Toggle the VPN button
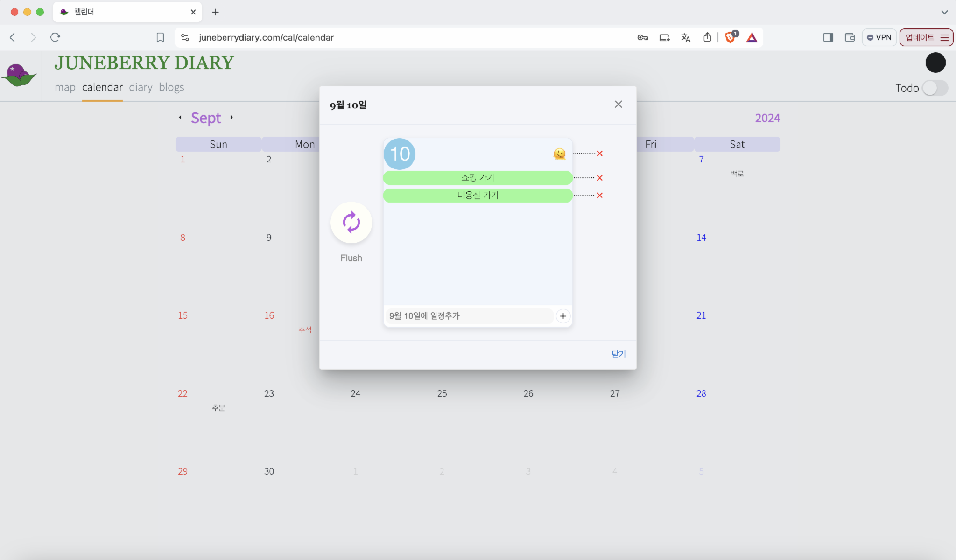The height and width of the screenshot is (560, 956). pos(879,37)
